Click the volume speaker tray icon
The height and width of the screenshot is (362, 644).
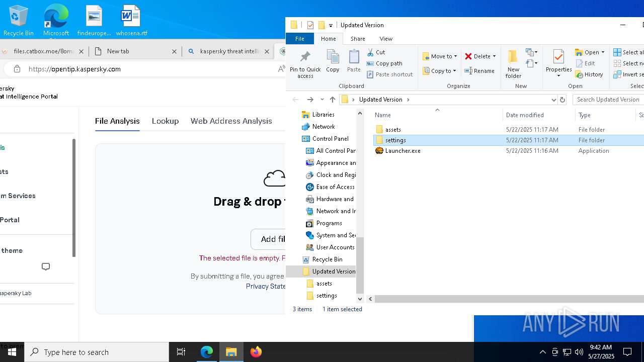(x=579, y=352)
